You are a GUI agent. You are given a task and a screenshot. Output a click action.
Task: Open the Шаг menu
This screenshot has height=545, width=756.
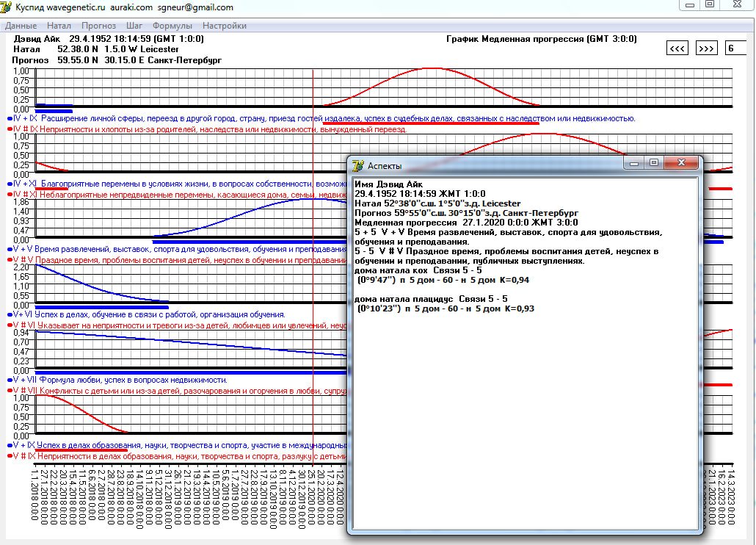coord(134,26)
